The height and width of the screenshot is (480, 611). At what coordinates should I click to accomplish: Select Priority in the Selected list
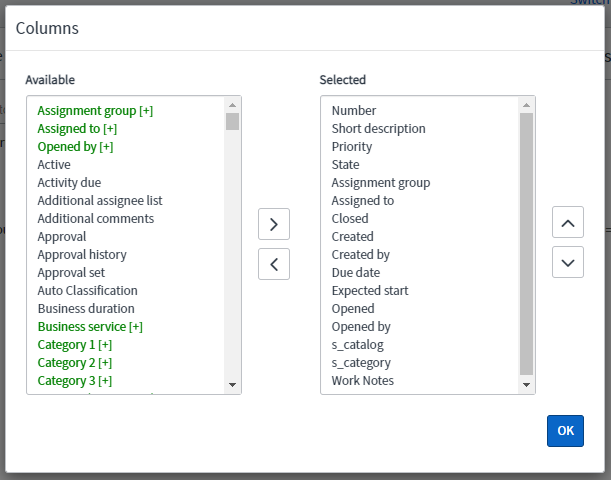pyautogui.click(x=351, y=146)
